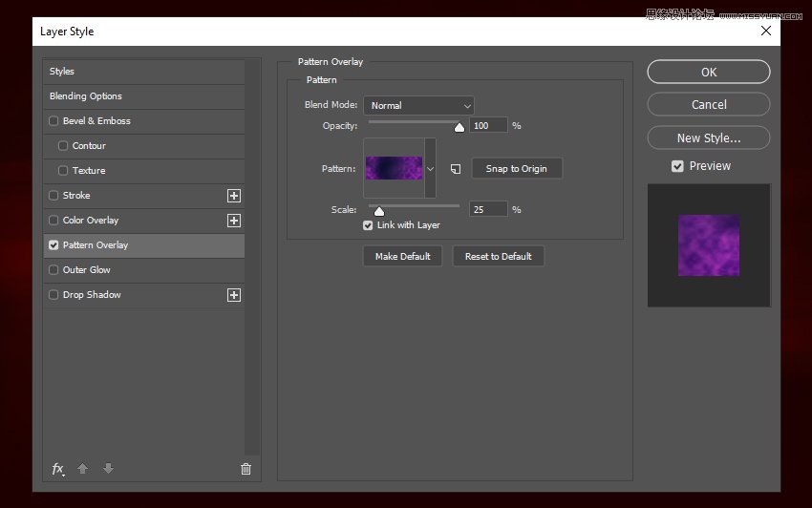
Task: Move effect down with the down arrow
Action: click(108, 469)
